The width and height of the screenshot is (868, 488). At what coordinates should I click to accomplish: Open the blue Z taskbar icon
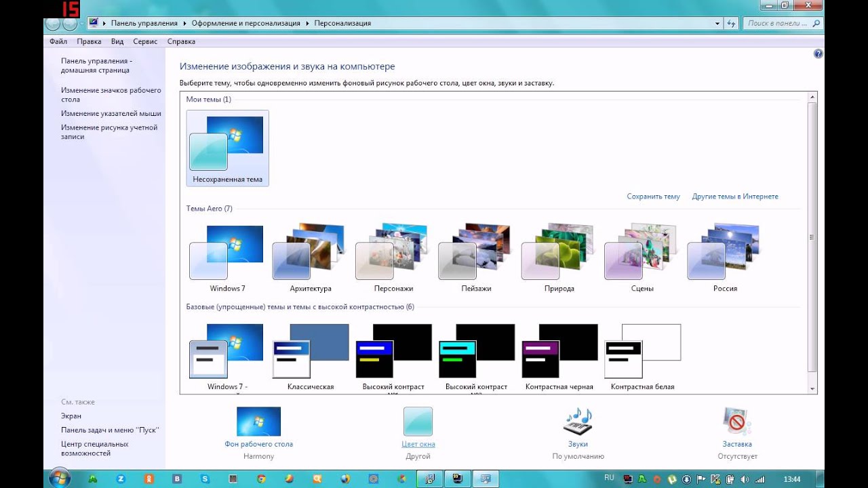[x=121, y=479]
